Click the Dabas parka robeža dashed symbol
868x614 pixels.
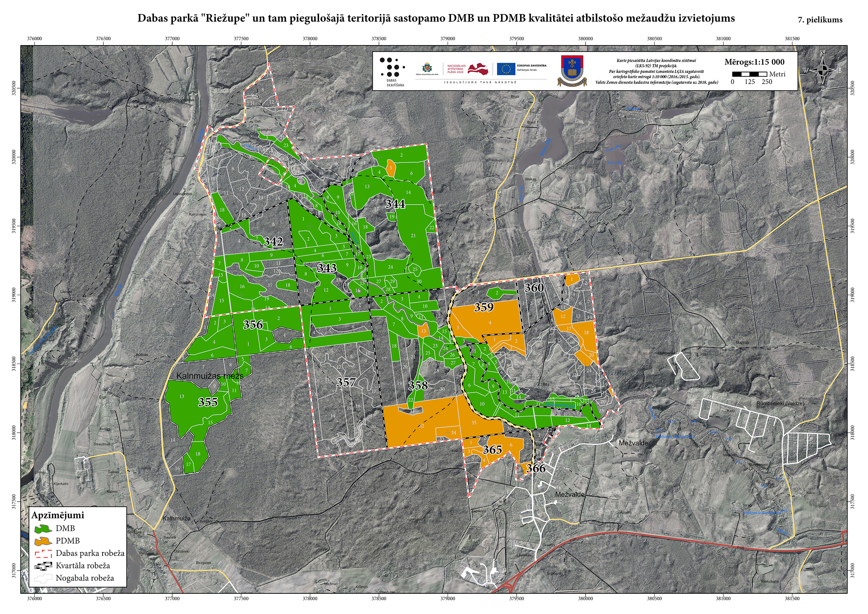click(43, 554)
